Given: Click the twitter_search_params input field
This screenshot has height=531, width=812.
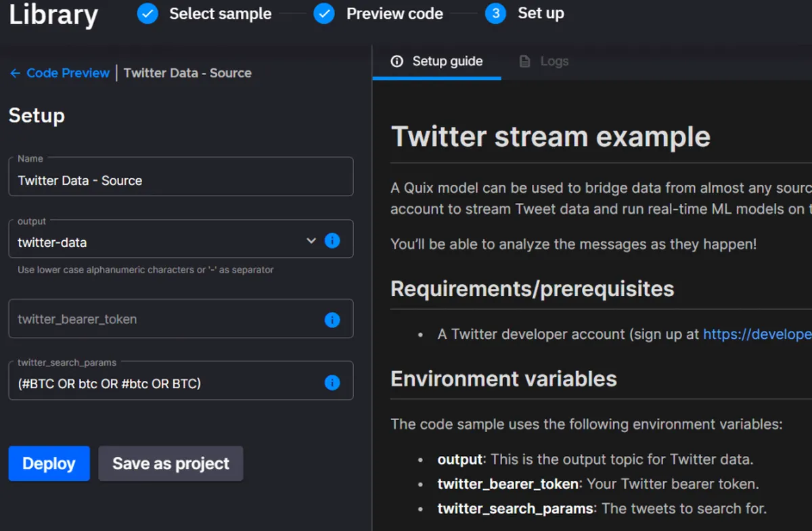Looking at the screenshot, I should pyautogui.click(x=181, y=380).
